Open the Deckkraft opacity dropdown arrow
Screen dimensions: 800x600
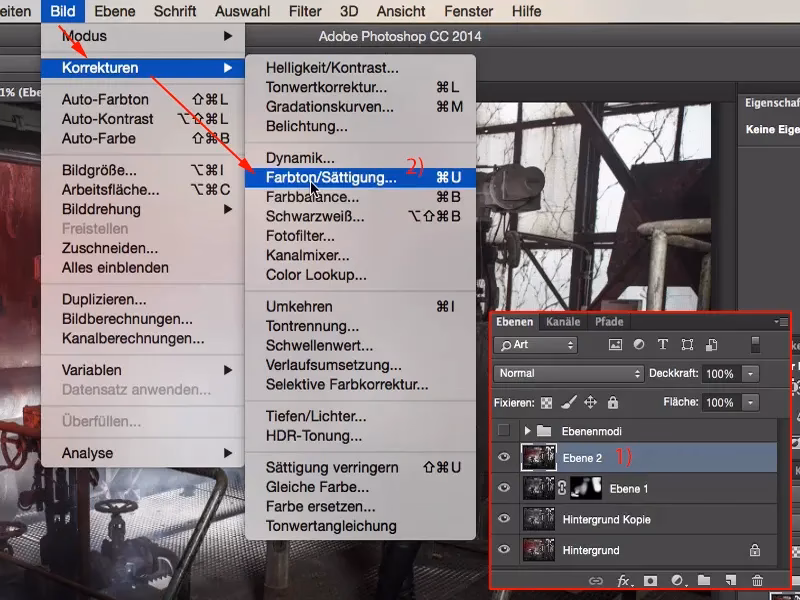[x=750, y=373]
